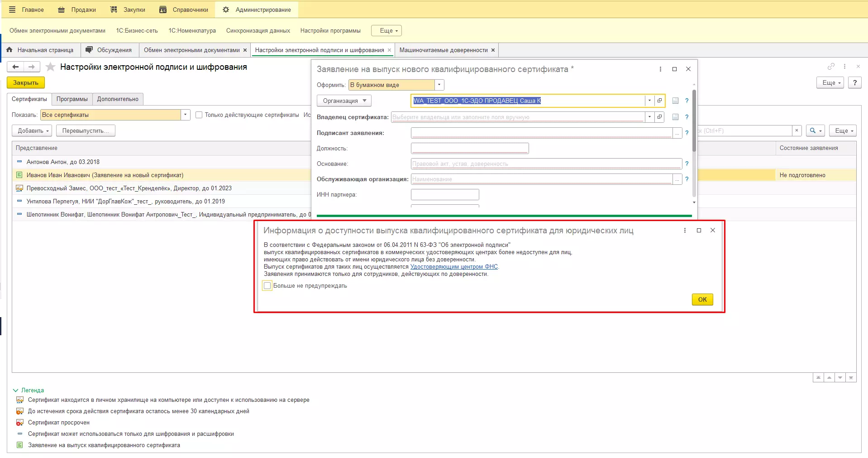Click the back navigation arrow
Viewport: 868px width, 458px height.
15,67
